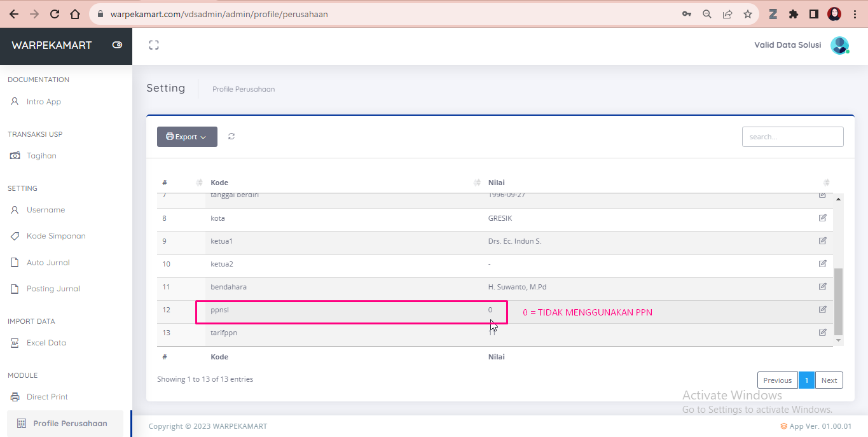Edit the ppnsl row

823,309
